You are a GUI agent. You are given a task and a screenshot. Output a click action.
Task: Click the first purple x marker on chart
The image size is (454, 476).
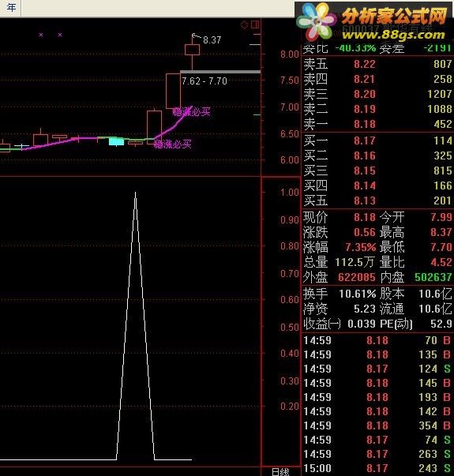[41, 35]
